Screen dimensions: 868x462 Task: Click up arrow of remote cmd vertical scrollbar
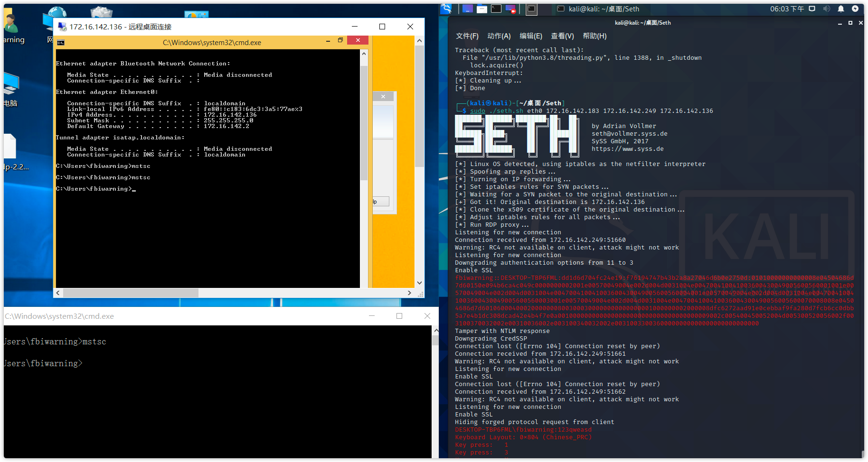(x=364, y=54)
